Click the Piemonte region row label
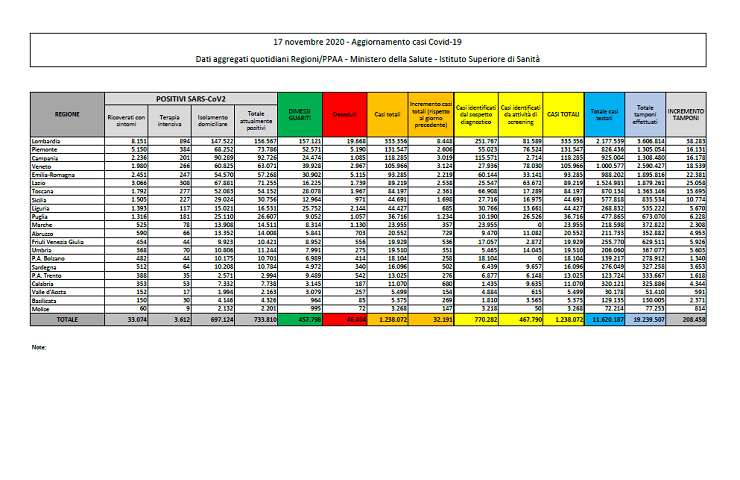Image resolution: width=740 pixels, height=480 pixels. [45, 150]
